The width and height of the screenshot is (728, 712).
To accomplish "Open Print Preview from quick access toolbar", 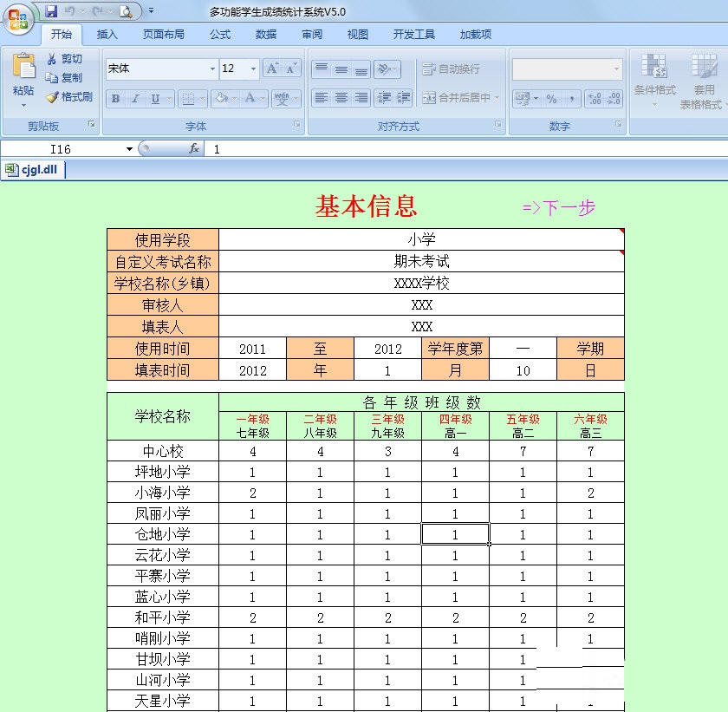I will pos(126,11).
